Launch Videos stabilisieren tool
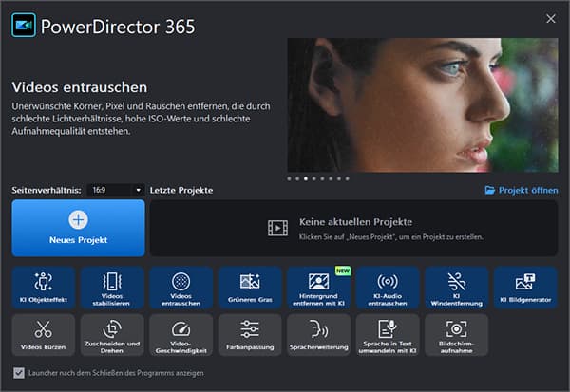Image resolution: width=570 pixels, height=392 pixels. point(112,288)
